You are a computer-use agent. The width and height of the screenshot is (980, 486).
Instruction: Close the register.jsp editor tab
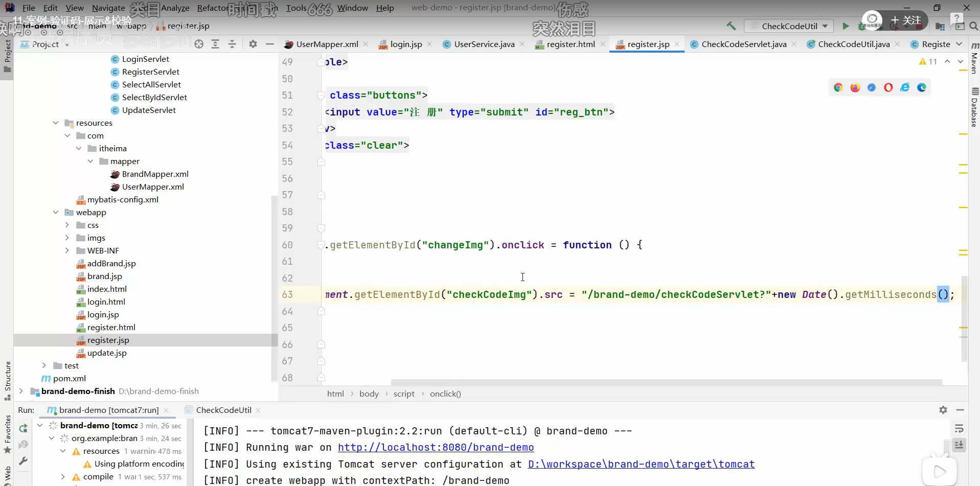pos(677,44)
